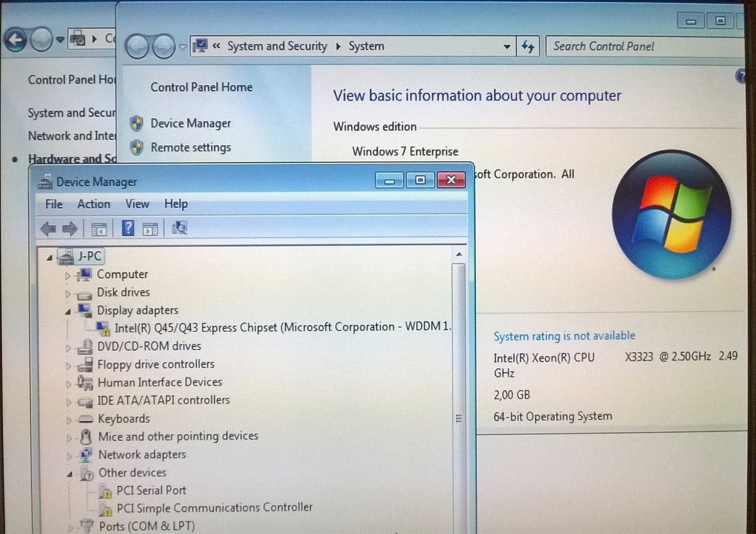Viewport: 756px width, 534px height.
Task: Click shield icon beside Remote settings link
Action: [137, 148]
